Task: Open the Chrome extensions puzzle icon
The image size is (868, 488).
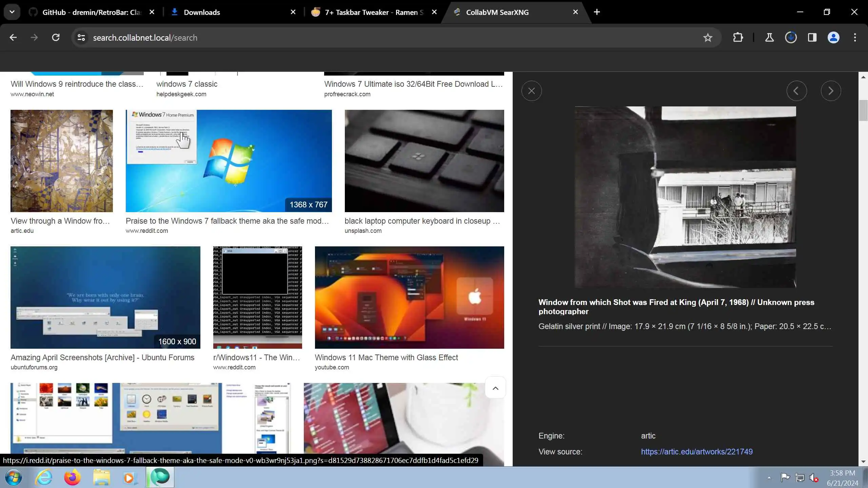Action: [x=738, y=38]
